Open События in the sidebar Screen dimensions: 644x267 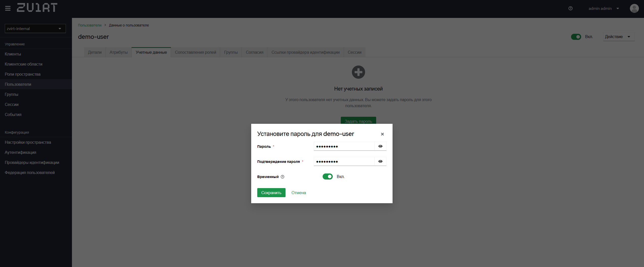[x=36, y=114]
